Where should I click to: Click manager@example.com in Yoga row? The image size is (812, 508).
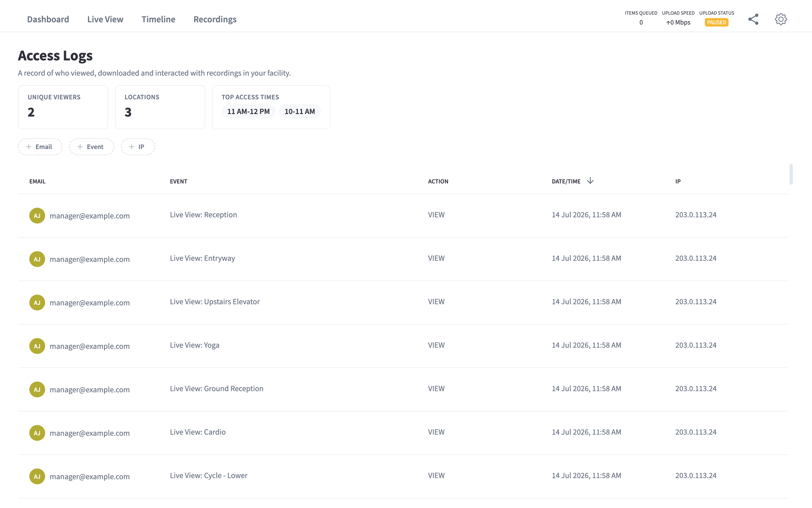90,346
